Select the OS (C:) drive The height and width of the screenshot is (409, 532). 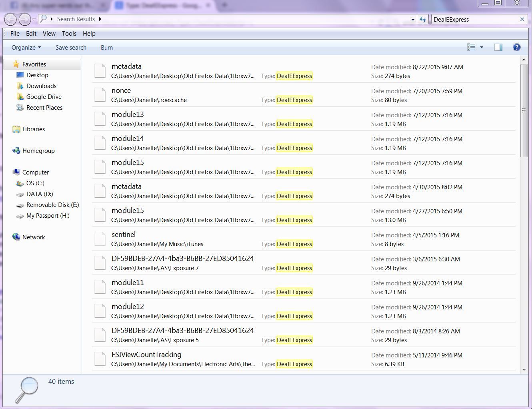coord(35,183)
